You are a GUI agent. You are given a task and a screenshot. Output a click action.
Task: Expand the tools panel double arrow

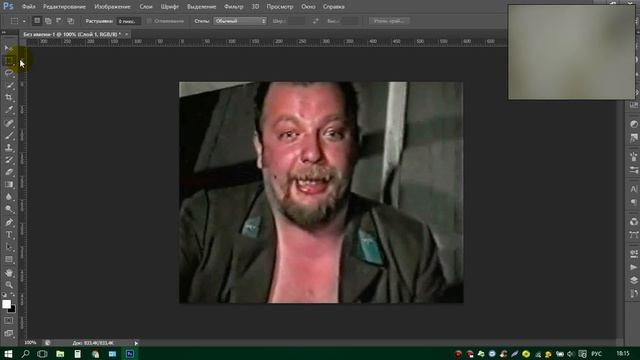[4, 32]
